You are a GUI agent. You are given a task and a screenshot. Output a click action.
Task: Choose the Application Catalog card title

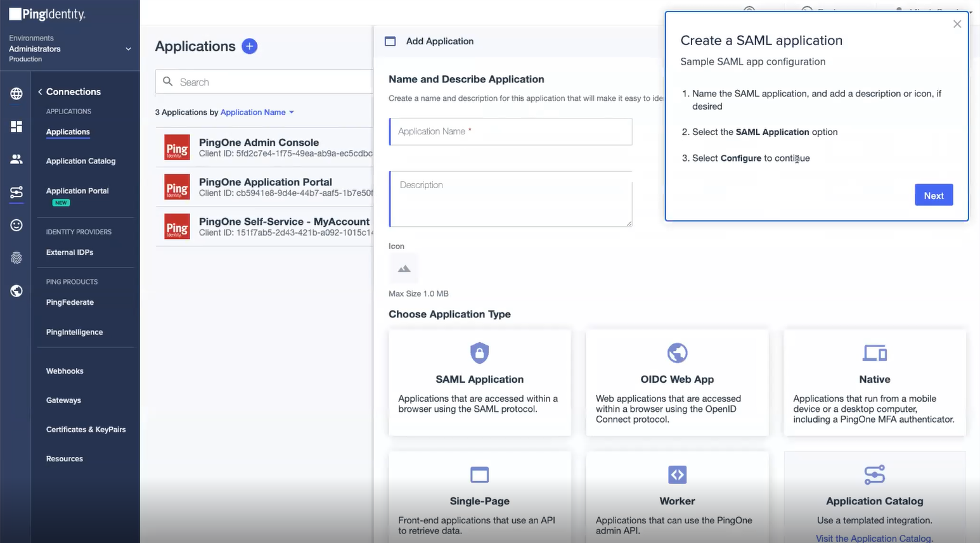(x=875, y=501)
